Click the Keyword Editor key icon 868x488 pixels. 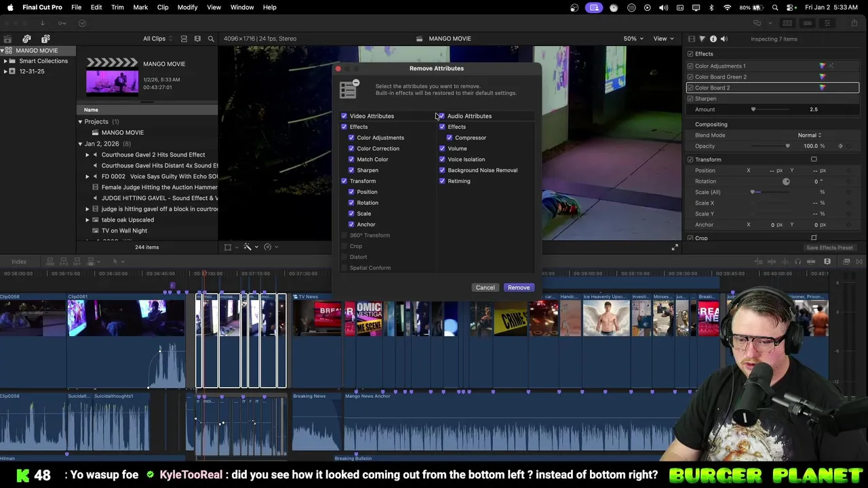click(62, 23)
